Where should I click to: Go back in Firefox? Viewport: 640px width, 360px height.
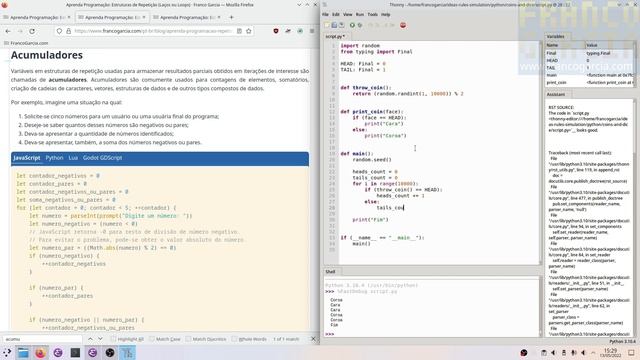[x=8, y=31]
